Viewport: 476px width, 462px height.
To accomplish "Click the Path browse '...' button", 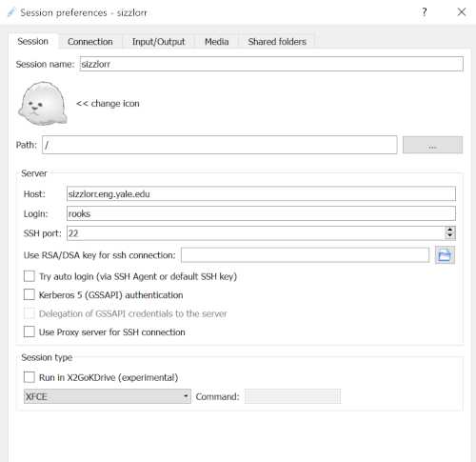I will point(432,145).
